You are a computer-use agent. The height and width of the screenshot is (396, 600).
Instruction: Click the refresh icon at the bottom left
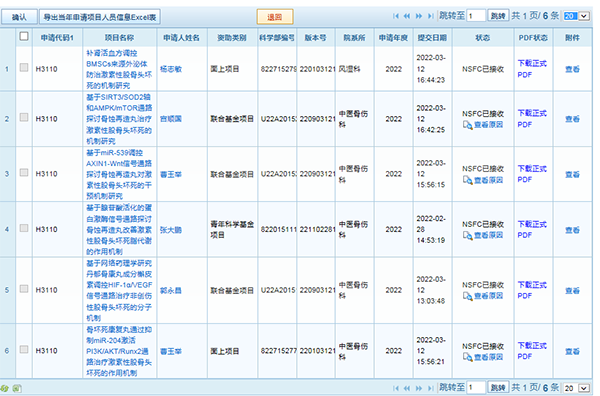5,388
